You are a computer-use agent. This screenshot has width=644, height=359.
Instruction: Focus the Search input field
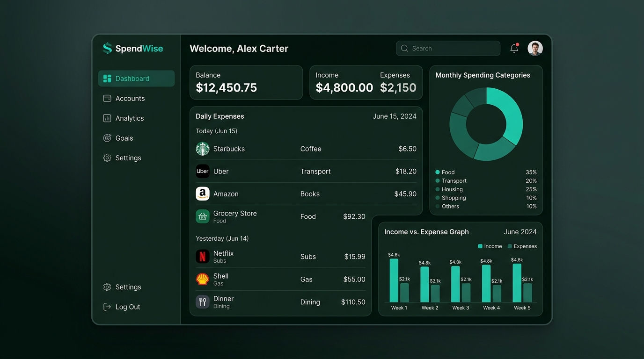click(448, 48)
